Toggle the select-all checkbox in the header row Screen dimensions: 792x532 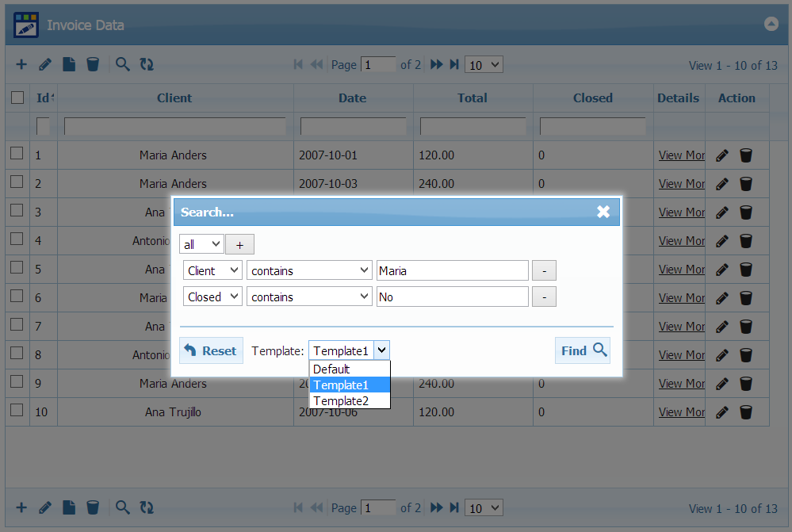(17, 98)
